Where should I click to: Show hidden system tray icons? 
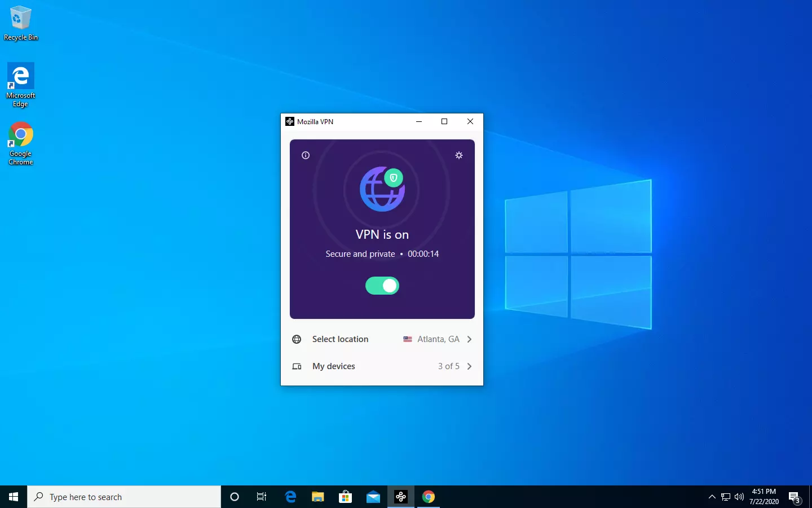pos(712,497)
